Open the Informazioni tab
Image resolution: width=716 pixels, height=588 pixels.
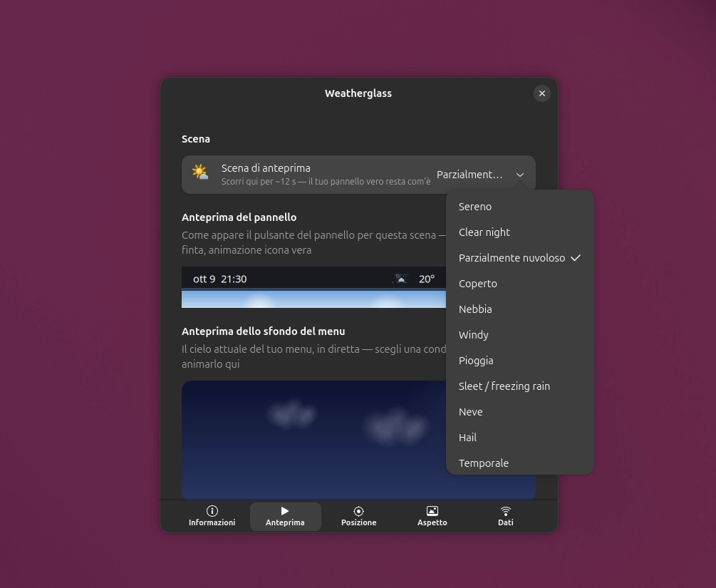(x=212, y=516)
